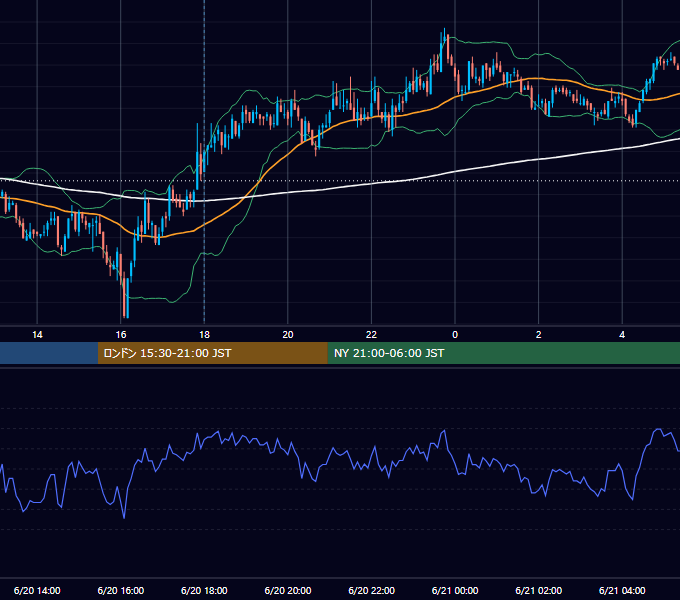Click the 6/20 18:00 date label
Screen dimensions: 680x600
pos(204,590)
